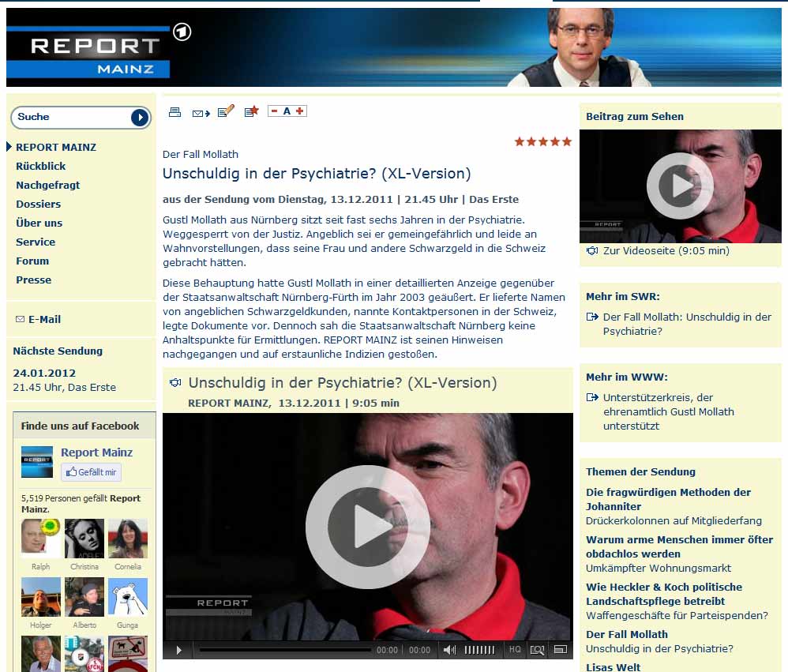
Task: Open Gunga's polar bear profile picture
Action: pos(128,597)
